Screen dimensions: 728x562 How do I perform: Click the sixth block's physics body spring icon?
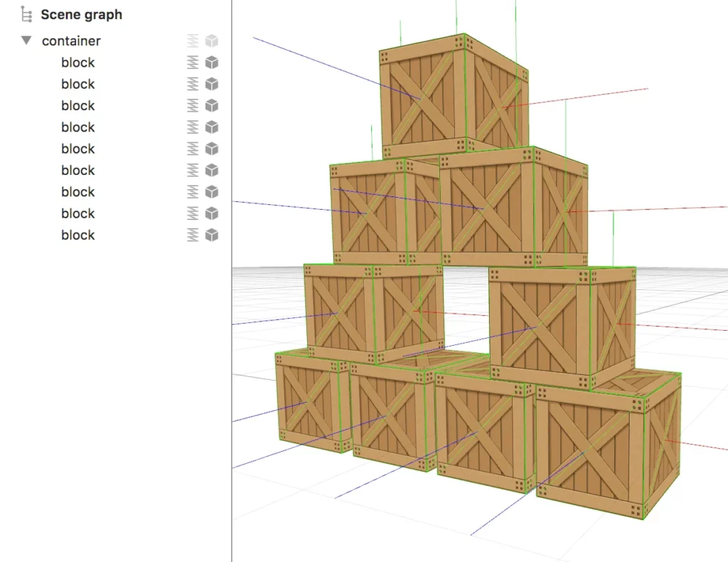pyautogui.click(x=193, y=170)
